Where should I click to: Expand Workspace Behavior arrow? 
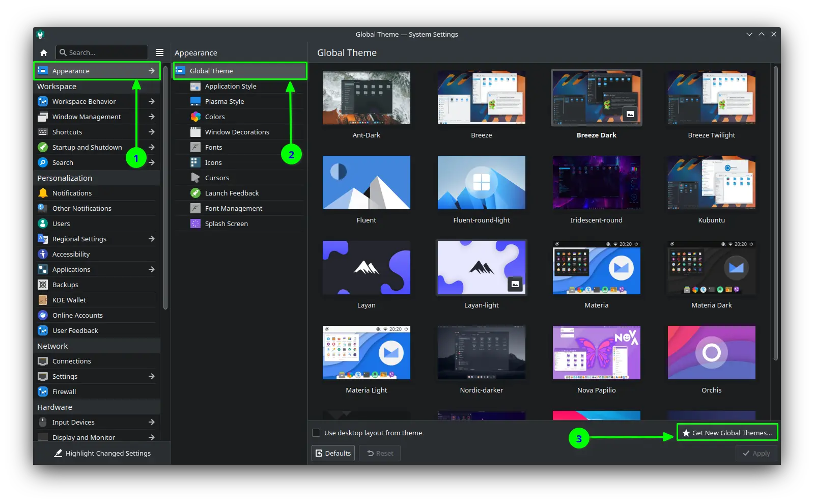pos(152,101)
